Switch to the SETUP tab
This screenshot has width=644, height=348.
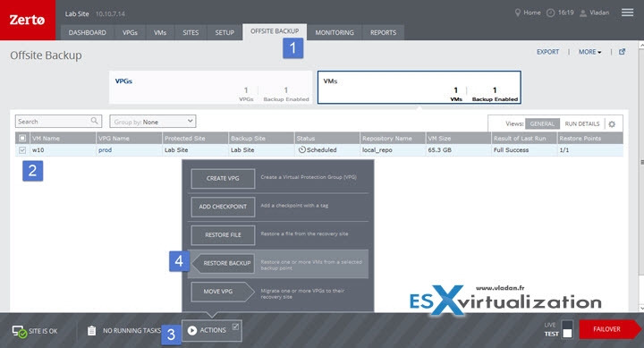tap(225, 32)
